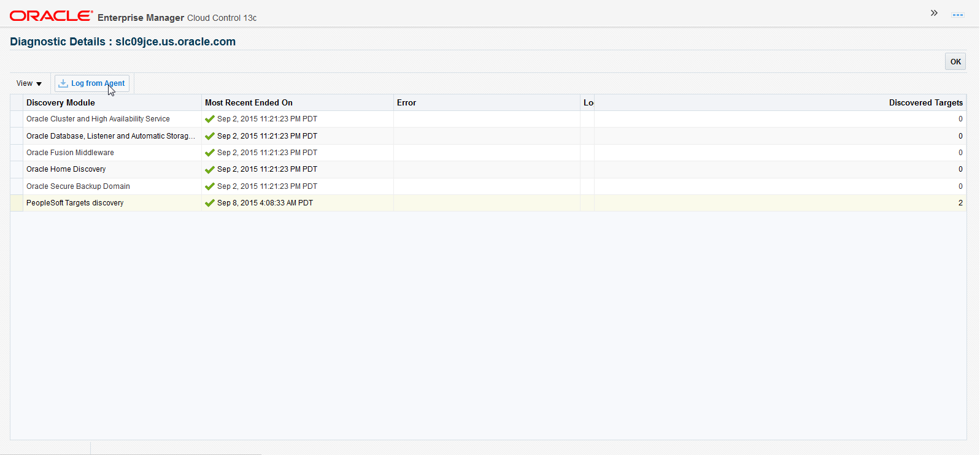The image size is (980, 455).
Task: Click Enterprise Manager Cloud Control 13c title
Action: point(177,18)
